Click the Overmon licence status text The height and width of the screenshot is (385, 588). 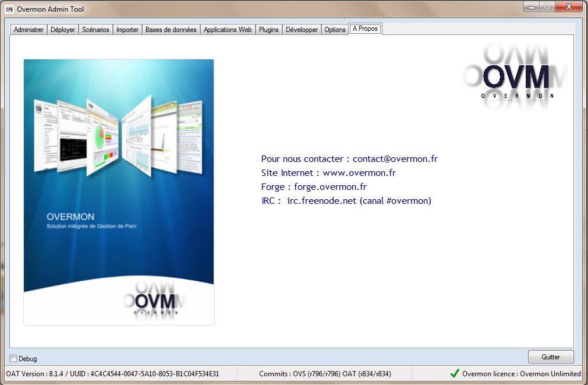tap(522, 374)
